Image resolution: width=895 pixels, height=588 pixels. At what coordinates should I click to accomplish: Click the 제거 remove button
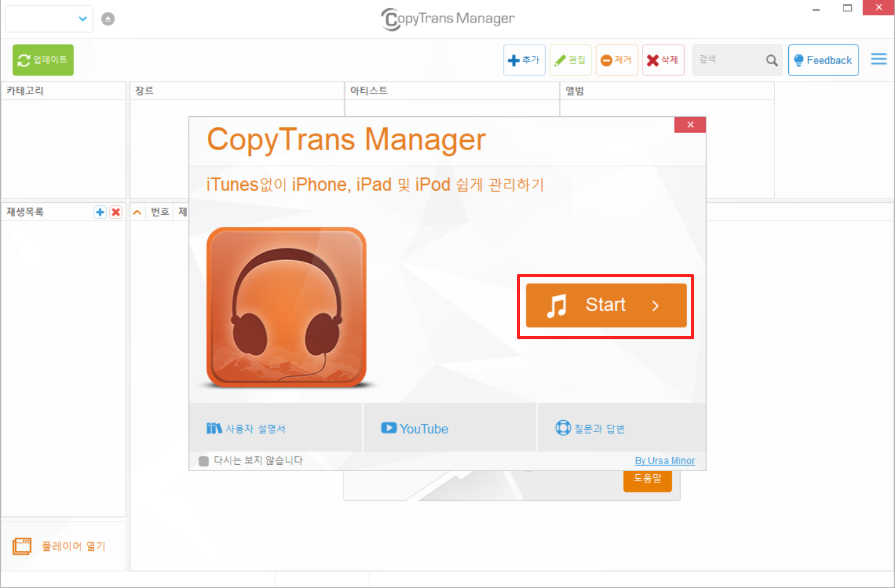tap(617, 60)
